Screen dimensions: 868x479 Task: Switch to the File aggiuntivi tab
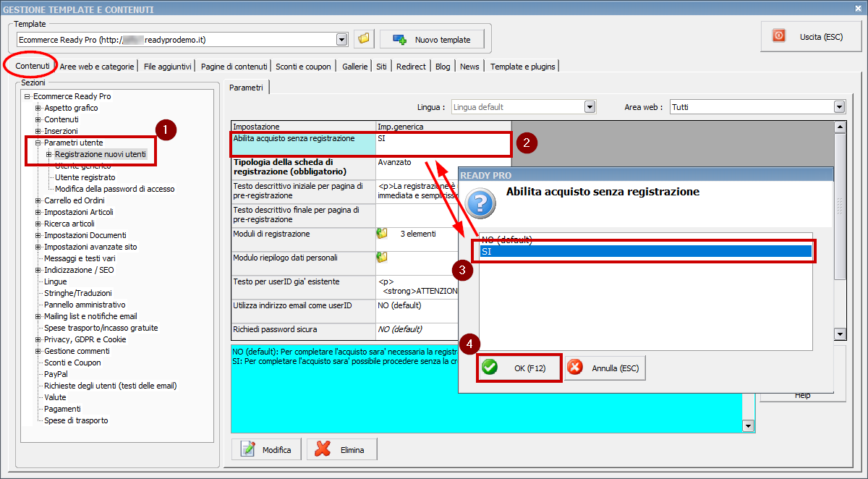[168, 67]
